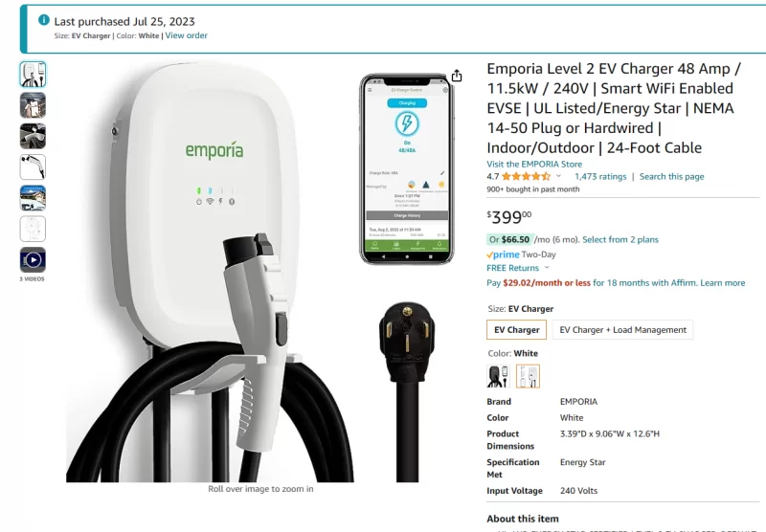Select the black color swatch
766x532 pixels.
coord(498,376)
